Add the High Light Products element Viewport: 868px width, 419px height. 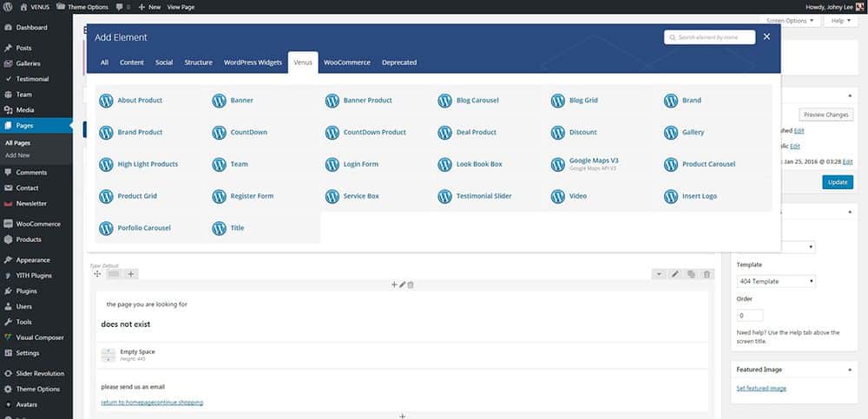(x=151, y=164)
